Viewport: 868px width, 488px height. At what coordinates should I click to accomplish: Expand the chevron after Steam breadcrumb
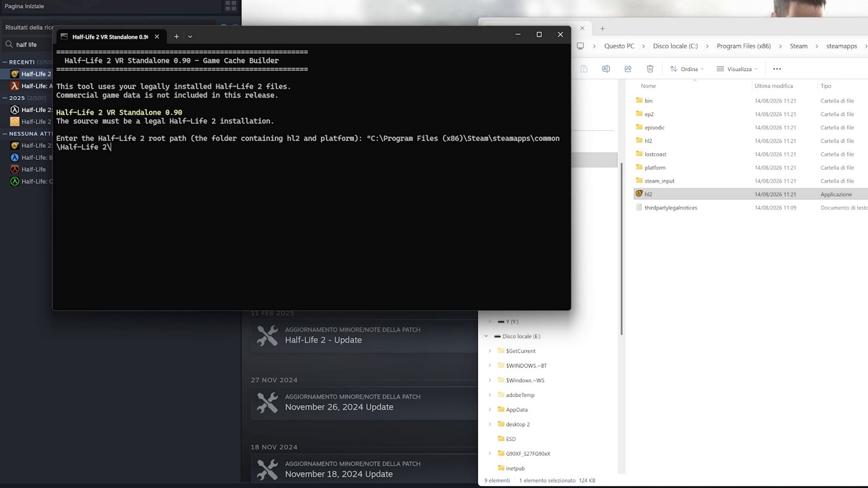(816, 46)
